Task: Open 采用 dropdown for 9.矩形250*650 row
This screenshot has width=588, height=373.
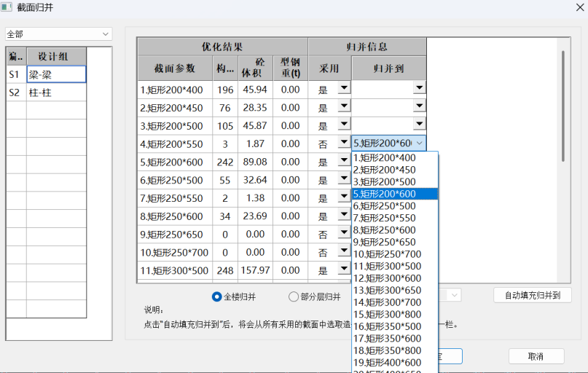Action: (x=343, y=234)
